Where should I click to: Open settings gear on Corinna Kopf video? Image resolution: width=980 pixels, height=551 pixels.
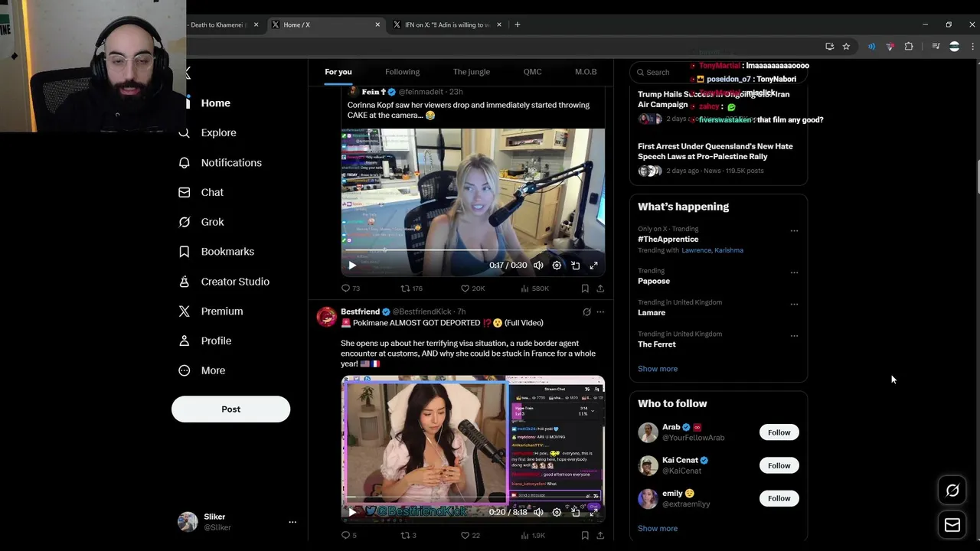point(557,266)
